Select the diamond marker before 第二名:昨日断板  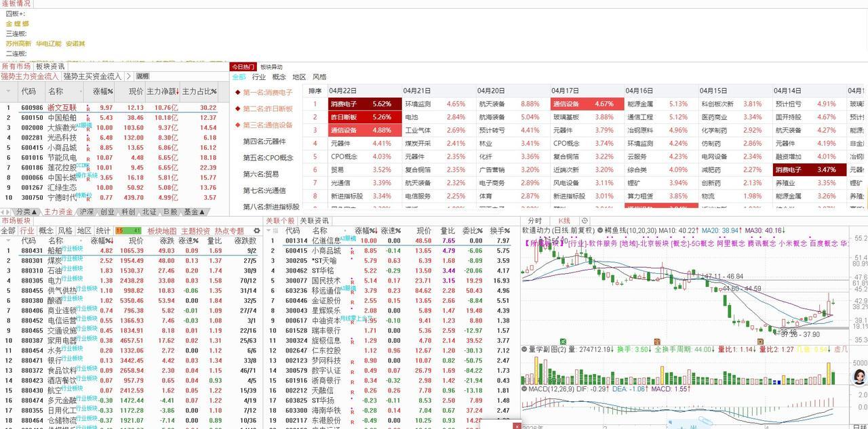pos(237,108)
